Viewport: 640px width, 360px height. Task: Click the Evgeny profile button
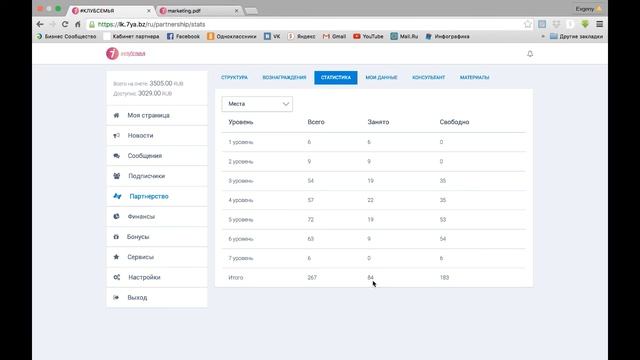click(x=588, y=9)
